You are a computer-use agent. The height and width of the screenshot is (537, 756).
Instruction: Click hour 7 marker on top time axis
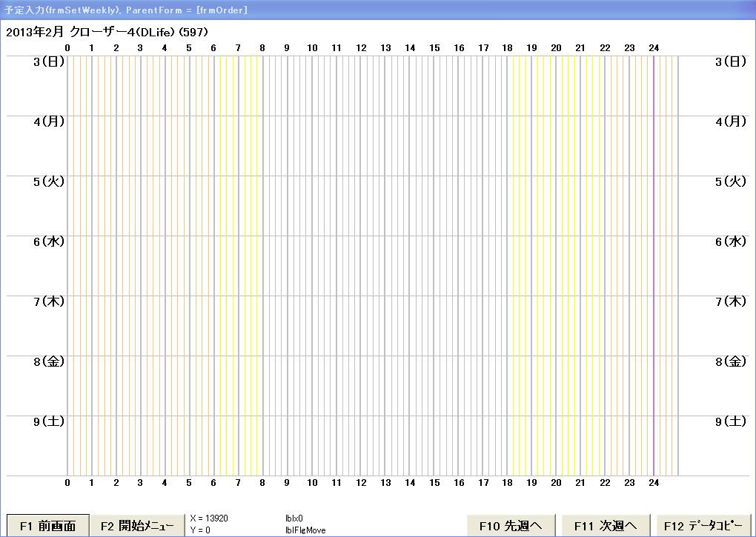(x=238, y=48)
